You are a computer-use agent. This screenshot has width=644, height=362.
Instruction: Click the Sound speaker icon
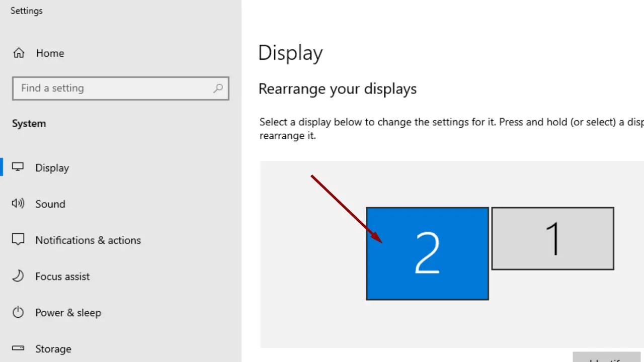pyautogui.click(x=18, y=203)
